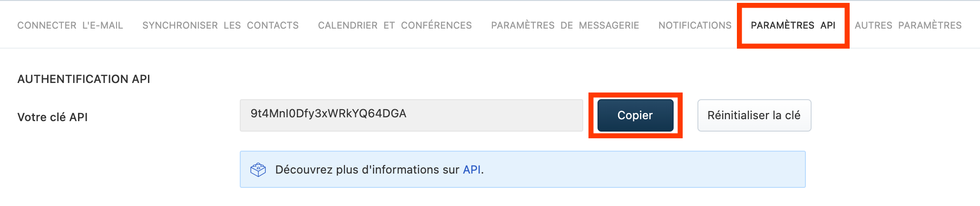
Task: Click the word CONTACTS in the tab bar
Action: (x=273, y=25)
